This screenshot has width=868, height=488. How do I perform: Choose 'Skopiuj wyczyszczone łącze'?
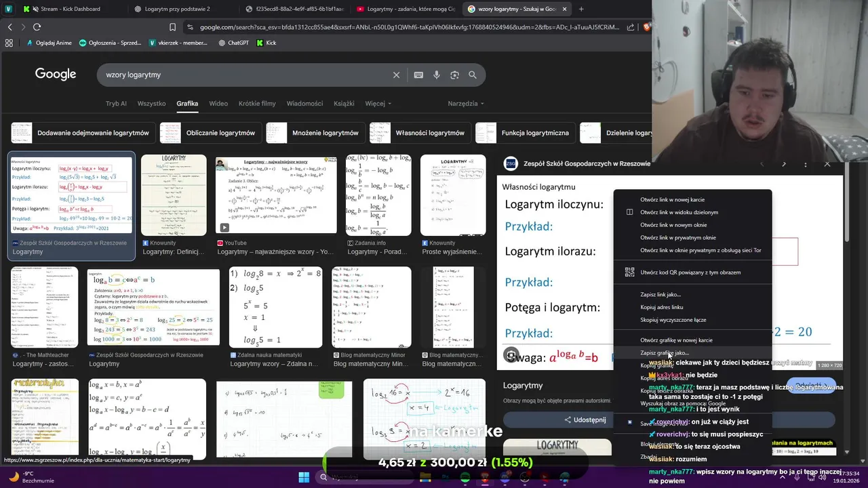(692, 320)
